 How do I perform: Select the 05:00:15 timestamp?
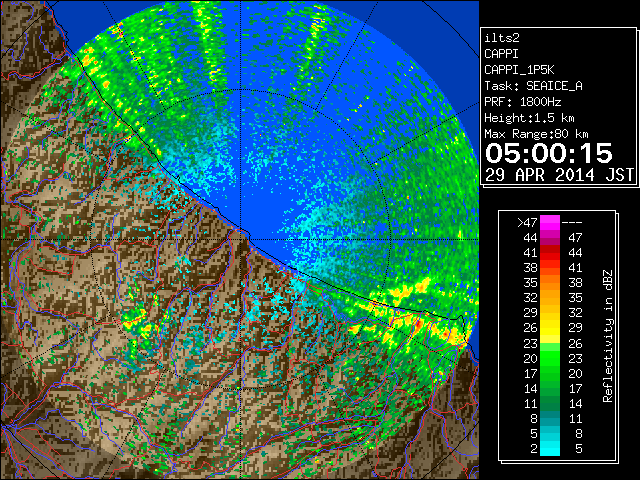pos(549,153)
